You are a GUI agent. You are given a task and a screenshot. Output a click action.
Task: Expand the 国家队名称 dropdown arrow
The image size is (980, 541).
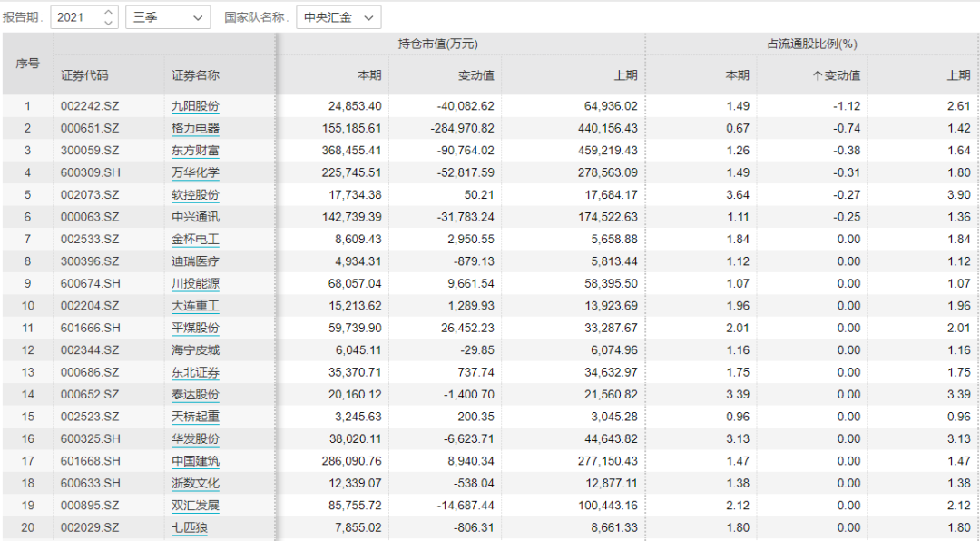(x=368, y=17)
